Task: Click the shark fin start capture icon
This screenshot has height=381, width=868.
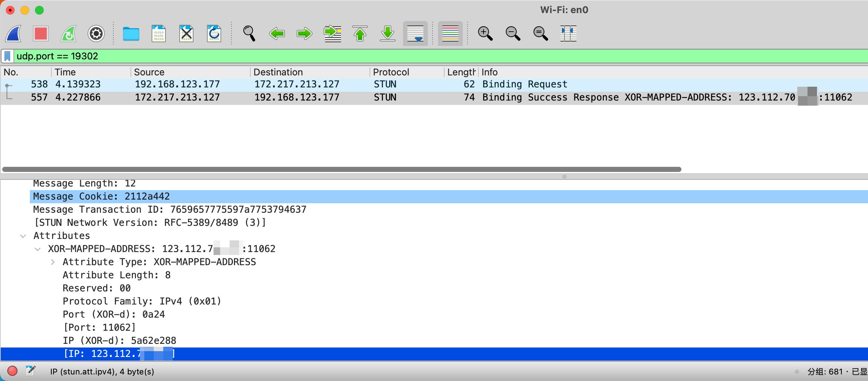Action: (14, 34)
